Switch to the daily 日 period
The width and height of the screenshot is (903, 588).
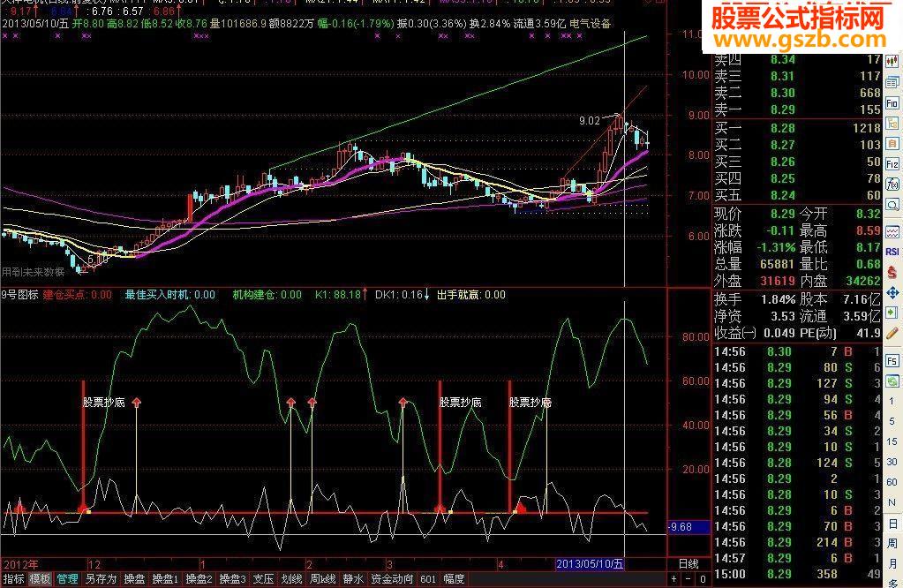[x=892, y=524]
